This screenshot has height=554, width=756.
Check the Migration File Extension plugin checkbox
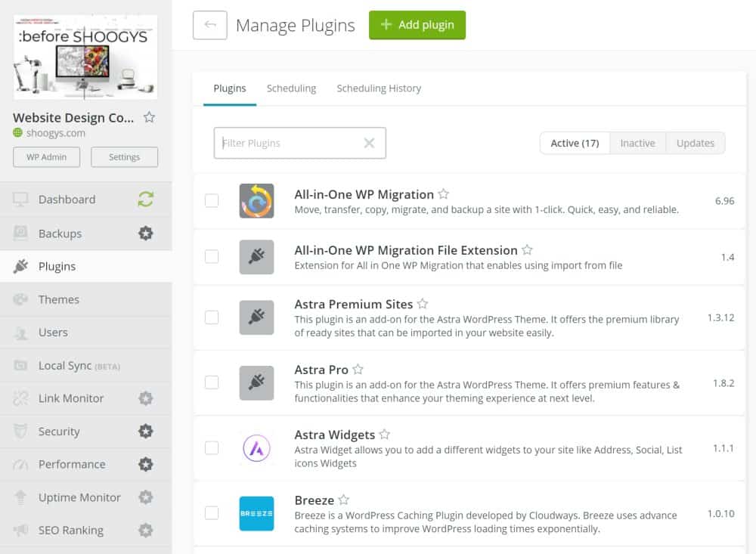point(212,256)
